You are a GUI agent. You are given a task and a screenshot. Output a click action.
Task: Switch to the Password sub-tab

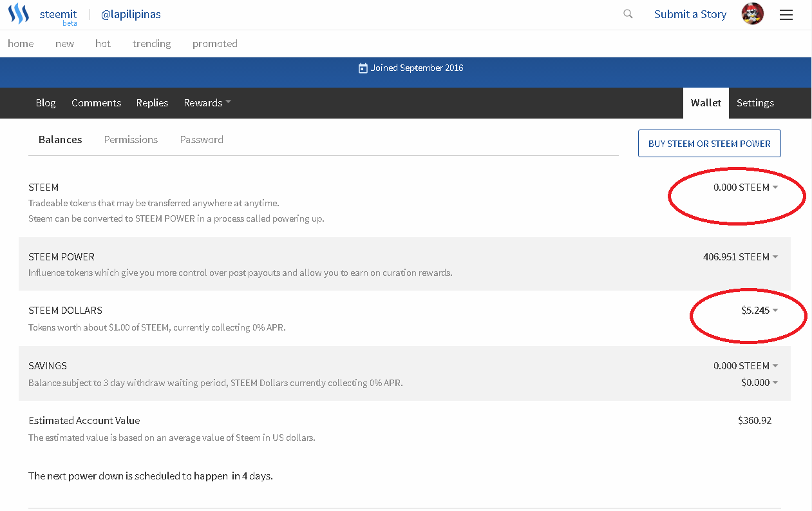202,140
